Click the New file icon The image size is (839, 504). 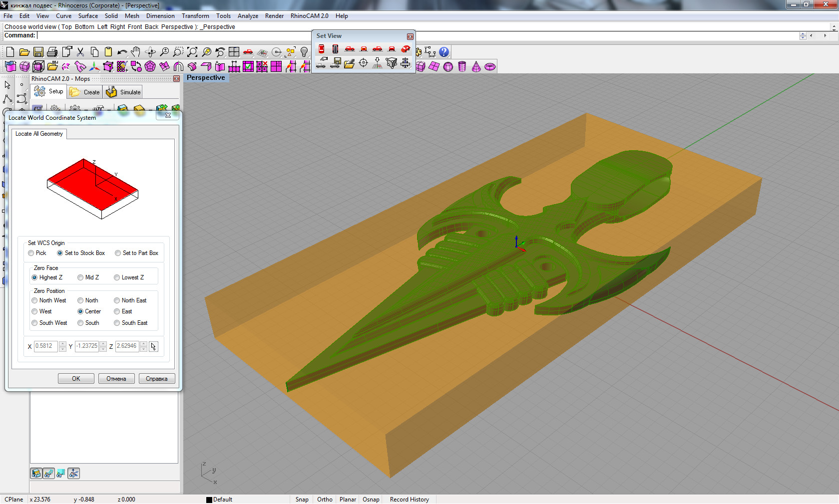pyautogui.click(x=10, y=52)
